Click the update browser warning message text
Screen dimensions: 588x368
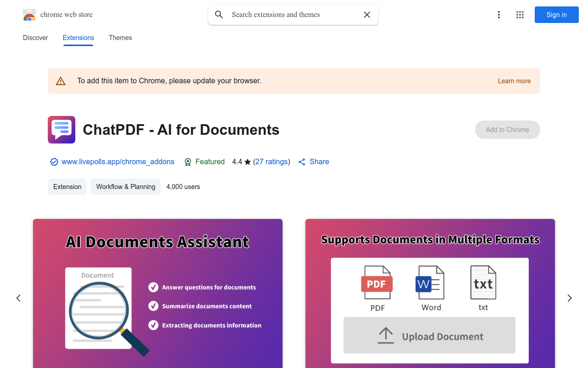[x=169, y=81]
